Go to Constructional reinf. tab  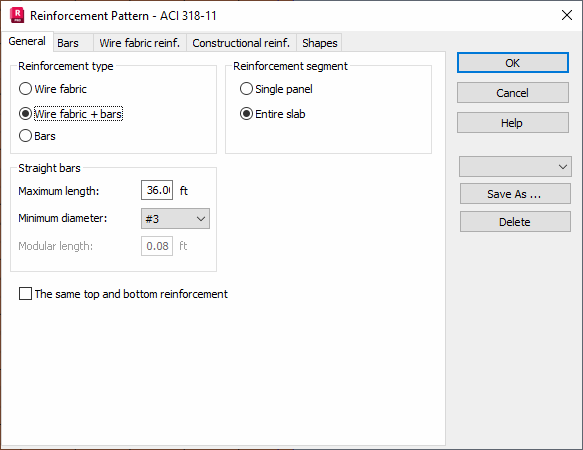(241, 43)
